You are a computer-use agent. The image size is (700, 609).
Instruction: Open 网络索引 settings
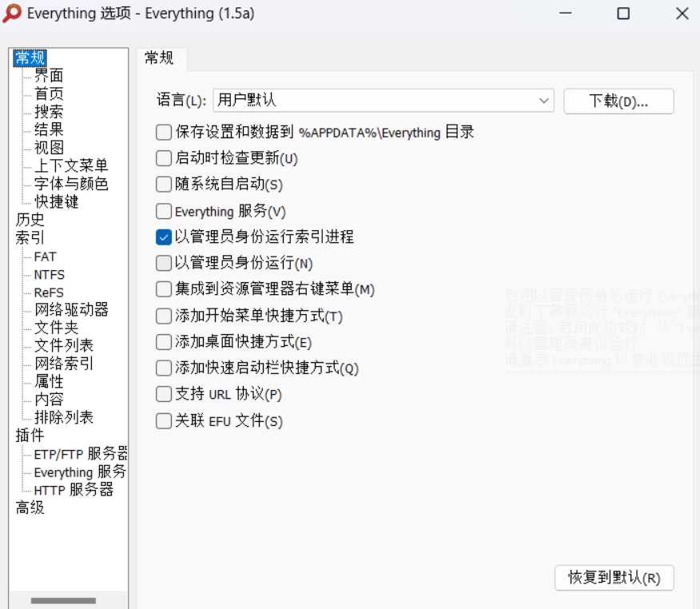(64, 364)
